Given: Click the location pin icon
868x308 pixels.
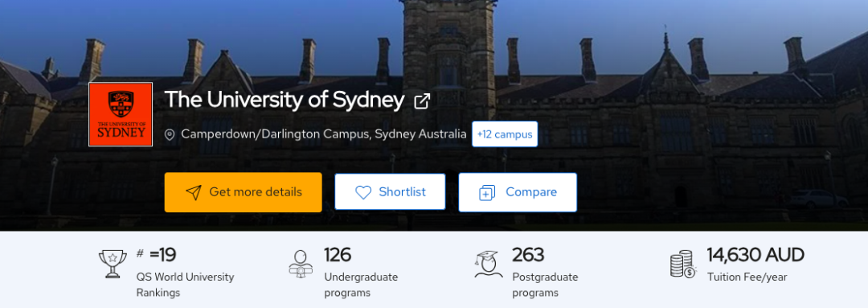Looking at the screenshot, I should [170, 134].
